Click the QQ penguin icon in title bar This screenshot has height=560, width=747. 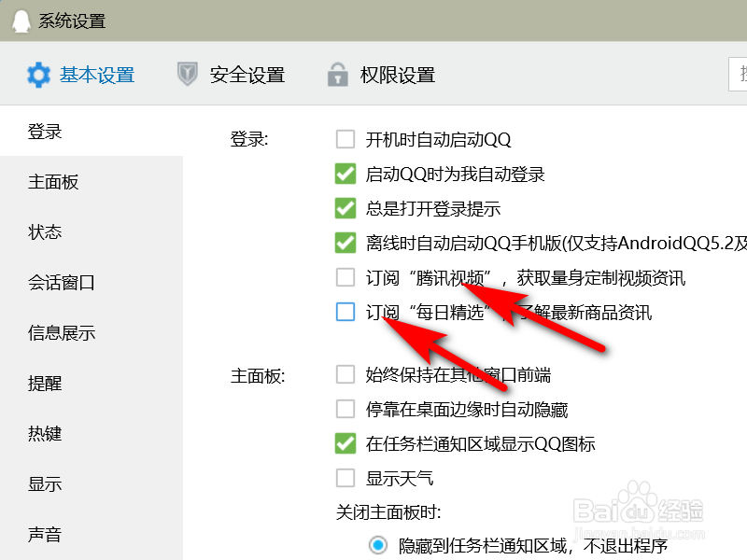pyautogui.click(x=21, y=21)
